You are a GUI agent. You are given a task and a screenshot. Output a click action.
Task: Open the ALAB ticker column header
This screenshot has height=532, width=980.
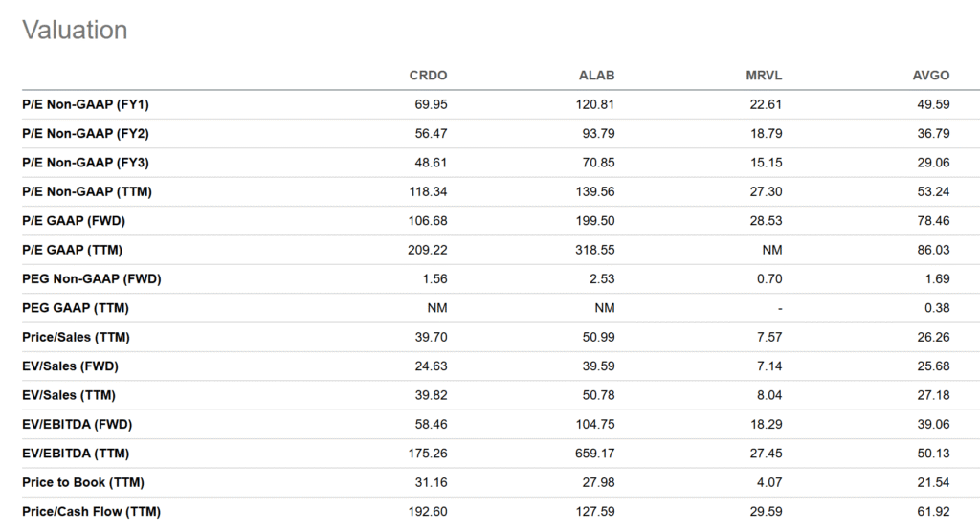pyautogui.click(x=596, y=76)
